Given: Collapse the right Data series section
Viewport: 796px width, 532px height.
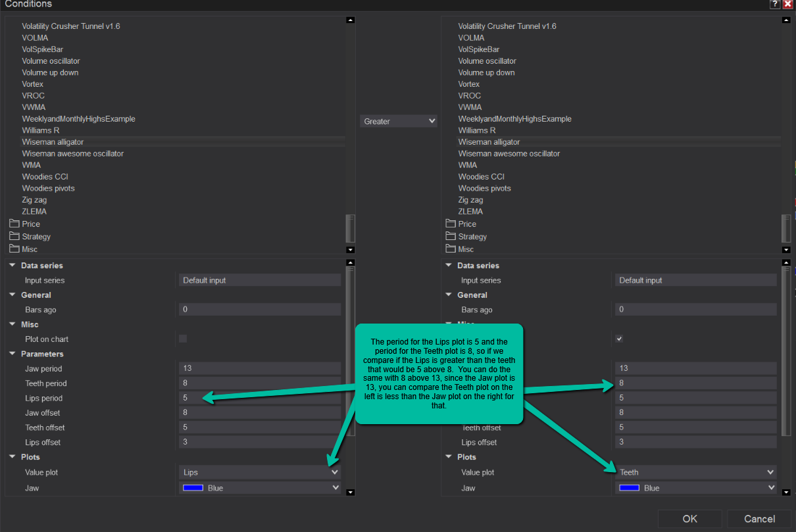Looking at the screenshot, I should coord(449,266).
